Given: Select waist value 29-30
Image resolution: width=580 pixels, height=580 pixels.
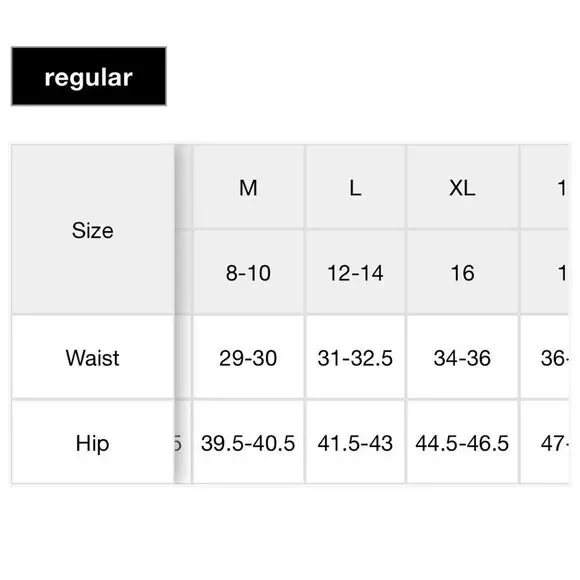Looking at the screenshot, I should pos(248,357).
